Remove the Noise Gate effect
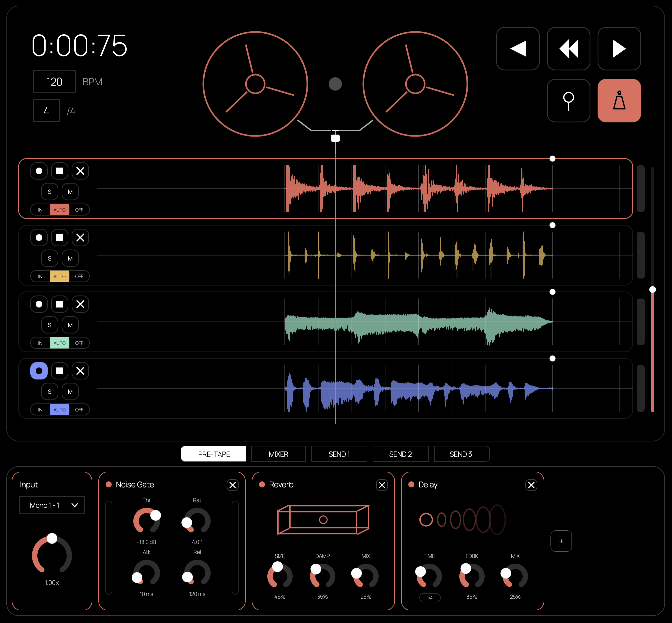 click(232, 485)
